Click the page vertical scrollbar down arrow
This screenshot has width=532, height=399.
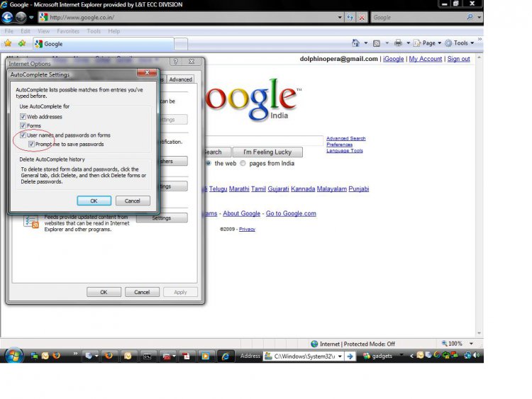coord(479,333)
